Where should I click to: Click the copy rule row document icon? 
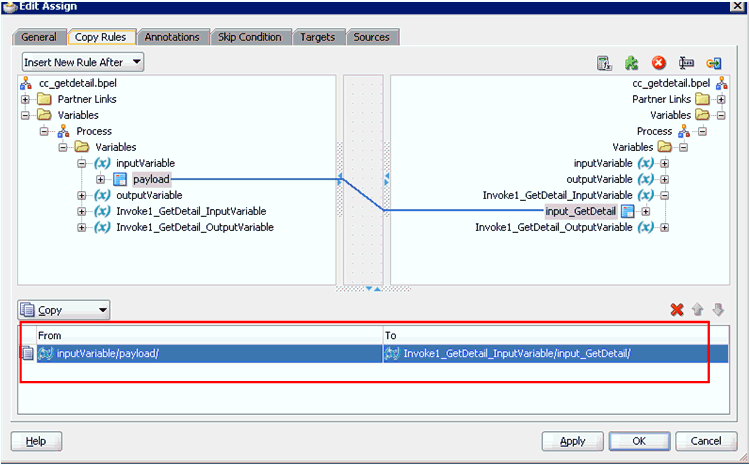[x=28, y=354]
